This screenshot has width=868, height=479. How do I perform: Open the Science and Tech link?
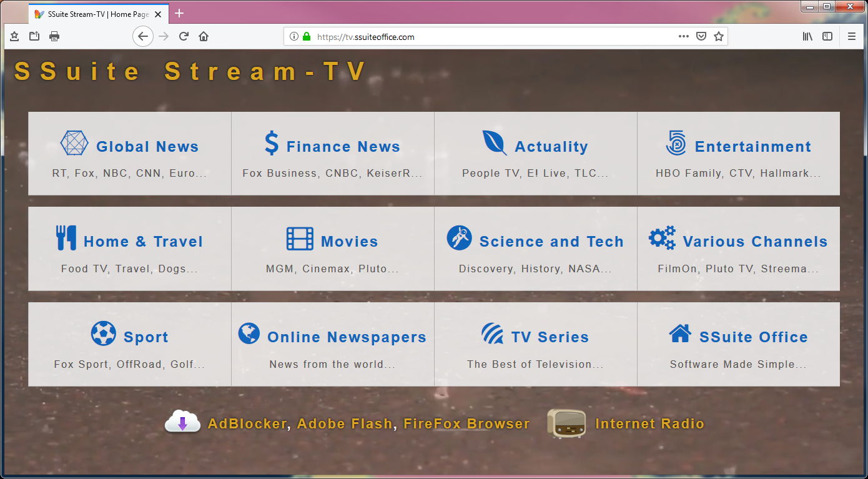(x=551, y=242)
